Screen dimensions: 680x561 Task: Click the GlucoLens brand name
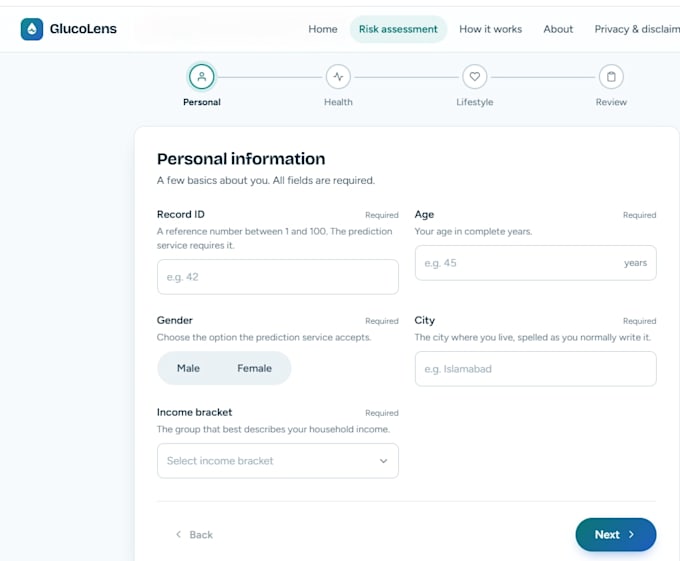[x=83, y=29]
